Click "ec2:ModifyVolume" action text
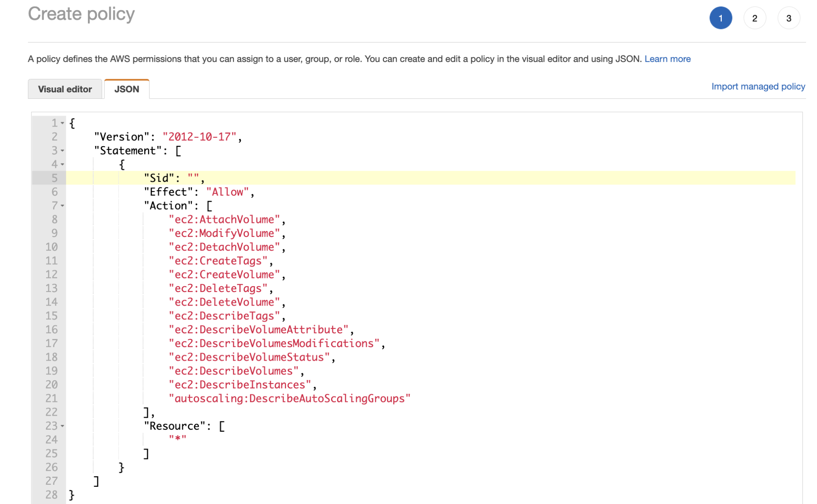The height and width of the screenshot is (504, 817). (x=224, y=233)
